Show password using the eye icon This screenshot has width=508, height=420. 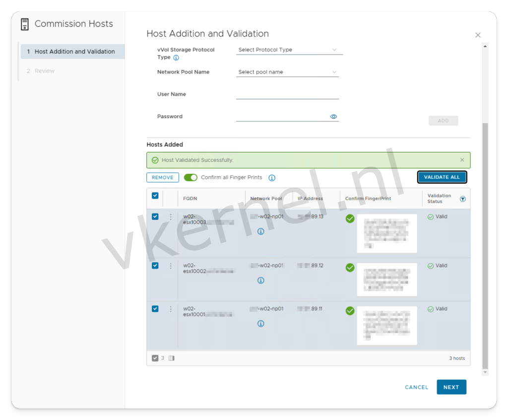point(333,117)
